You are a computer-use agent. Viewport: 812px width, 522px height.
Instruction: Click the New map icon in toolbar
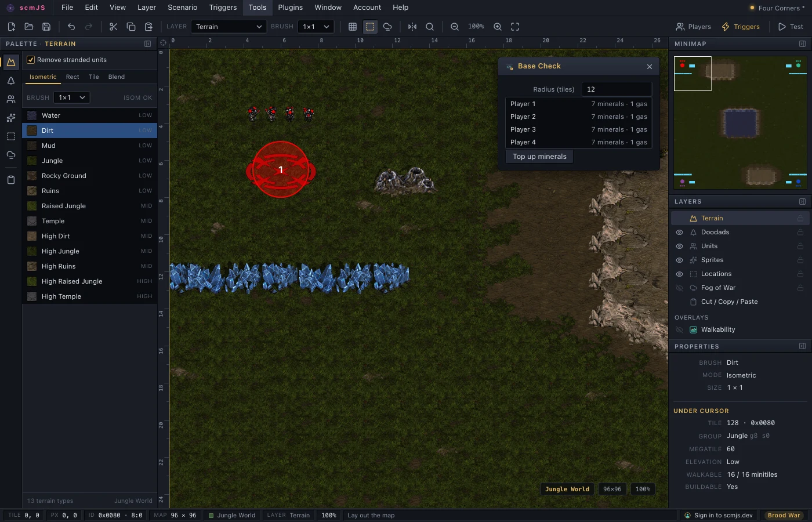tap(11, 27)
